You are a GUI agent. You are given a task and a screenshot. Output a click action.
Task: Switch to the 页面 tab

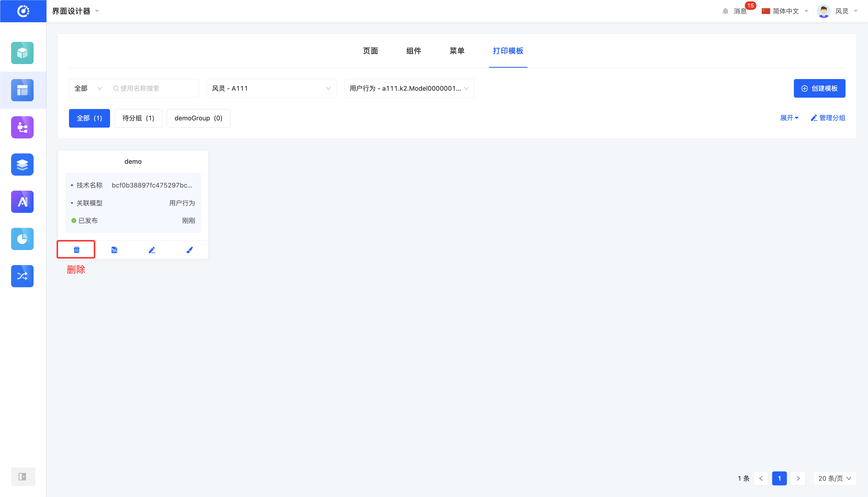click(x=370, y=51)
